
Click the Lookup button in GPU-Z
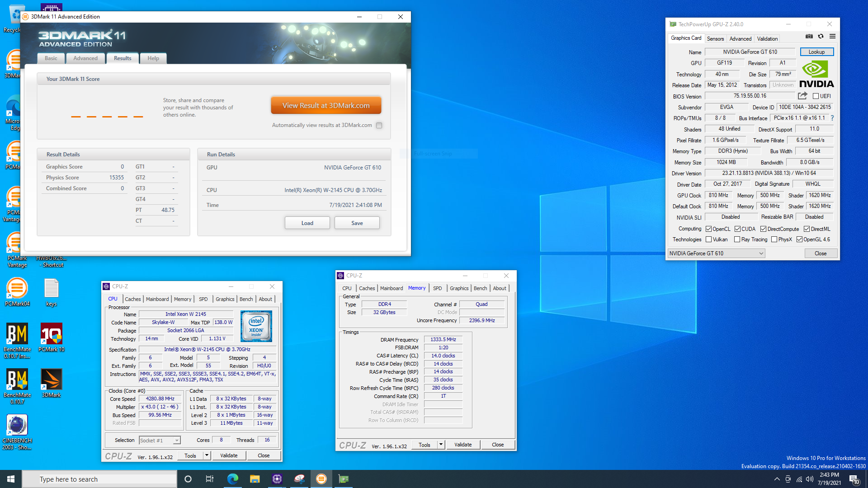point(816,52)
